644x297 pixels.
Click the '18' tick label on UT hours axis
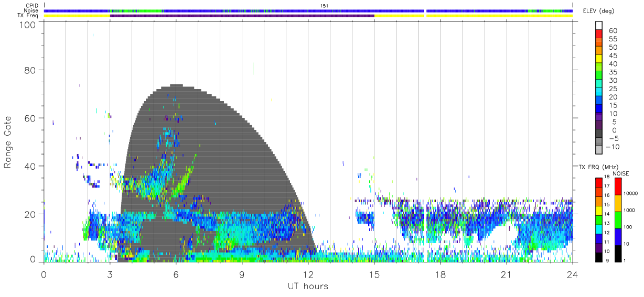440,274
